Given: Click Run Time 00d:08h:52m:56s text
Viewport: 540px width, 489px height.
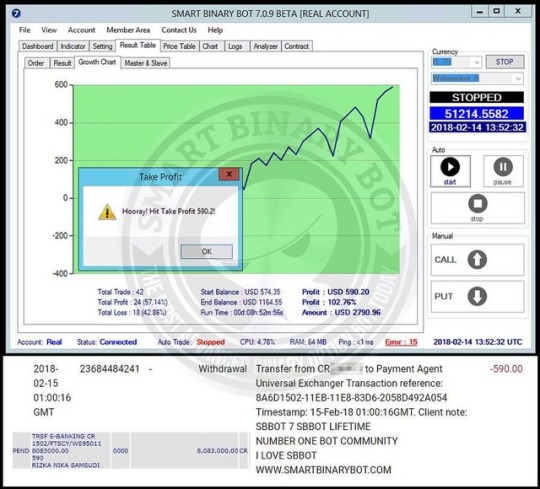Looking at the screenshot, I should coord(242,313).
